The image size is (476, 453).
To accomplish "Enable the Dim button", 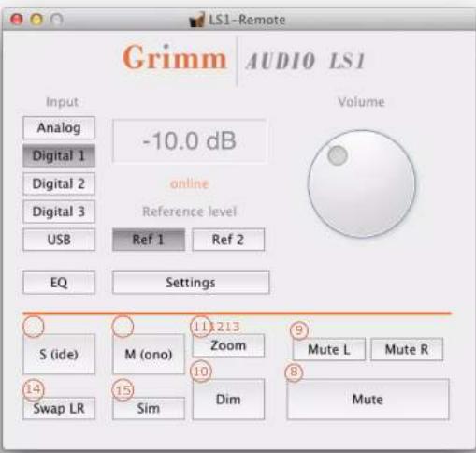I will coord(228,400).
